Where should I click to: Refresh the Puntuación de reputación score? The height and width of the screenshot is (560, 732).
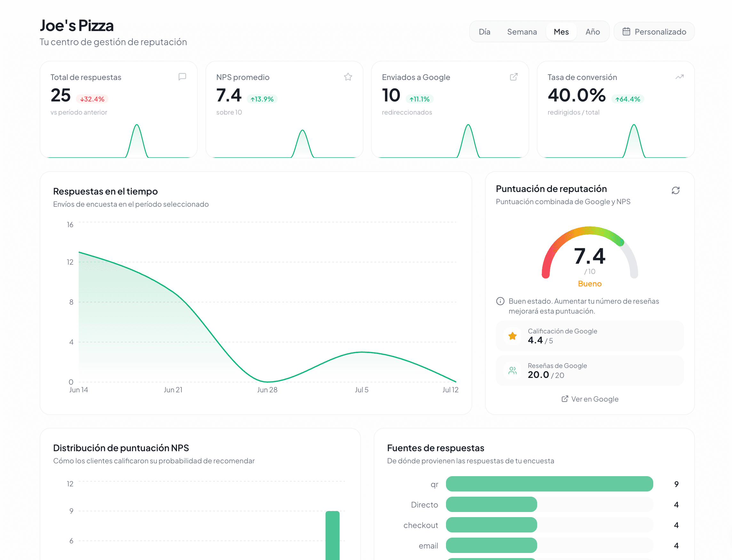(675, 190)
